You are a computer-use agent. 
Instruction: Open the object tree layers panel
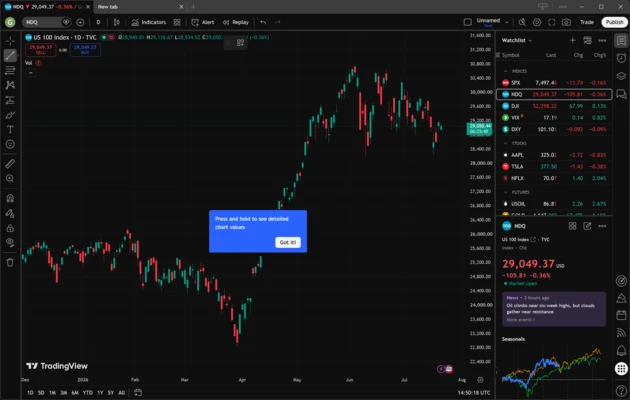click(x=621, y=76)
